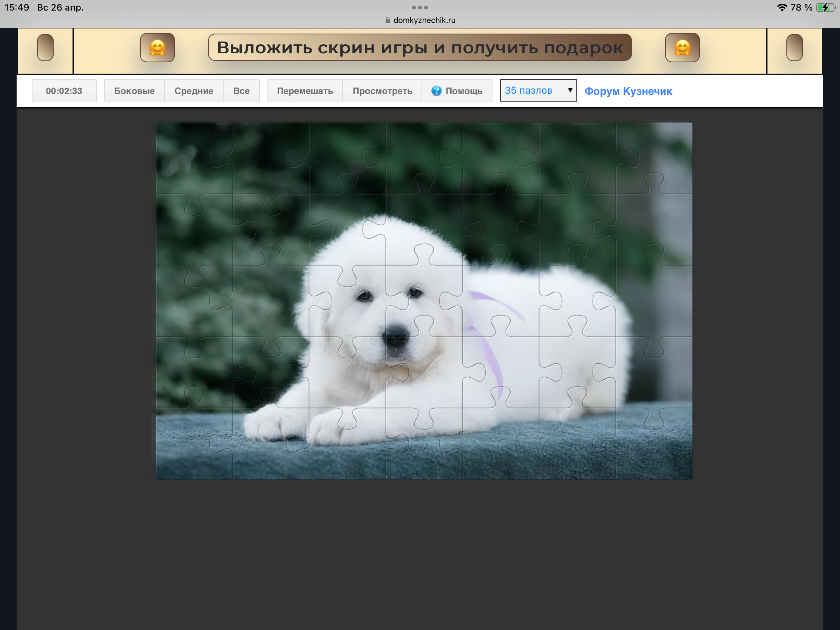Shuffle pieces with the Перемешать button
This screenshot has width=840, height=630.
304,91
